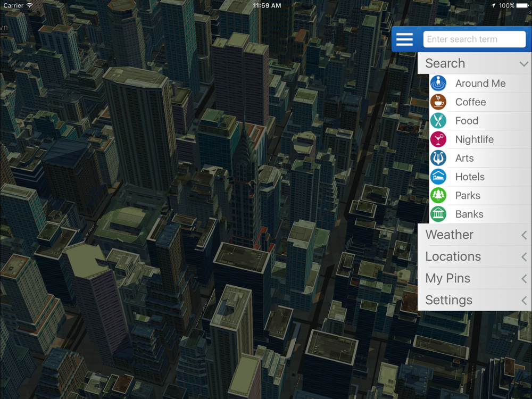532x399 pixels.
Task: Select the Hotels category text
Action: pos(470,177)
